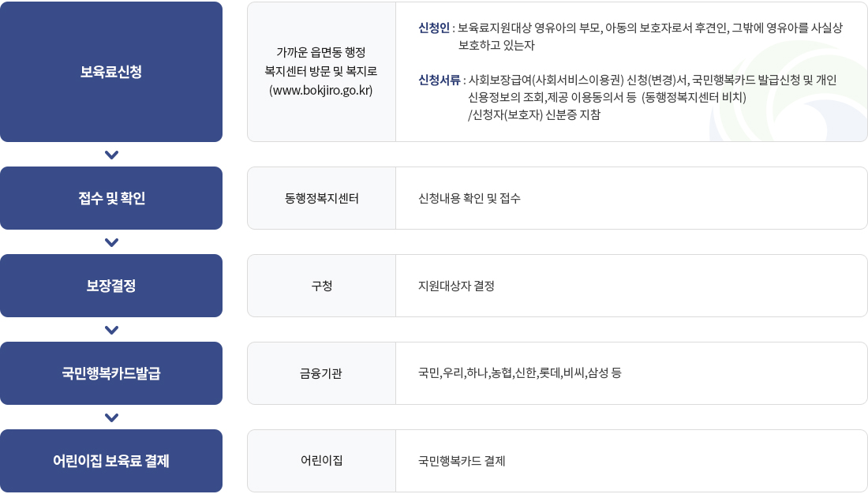868x494 pixels.
Task: Select the 보장결정 step box
Action: point(111,286)
